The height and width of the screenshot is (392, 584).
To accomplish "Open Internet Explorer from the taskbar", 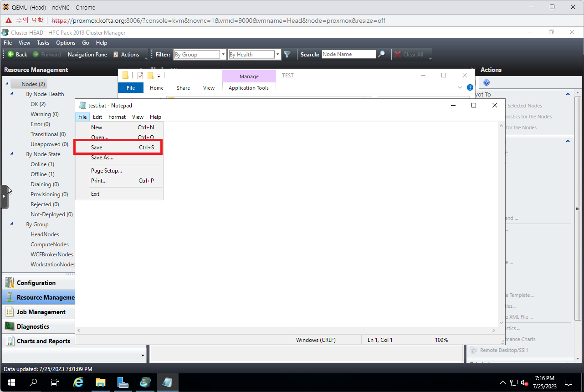I will tap(78, 382).
